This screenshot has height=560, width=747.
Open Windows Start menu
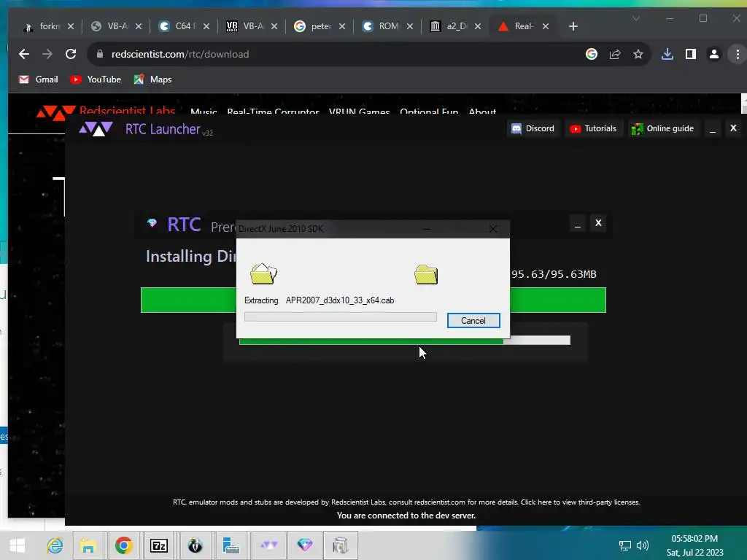point(18,545)
